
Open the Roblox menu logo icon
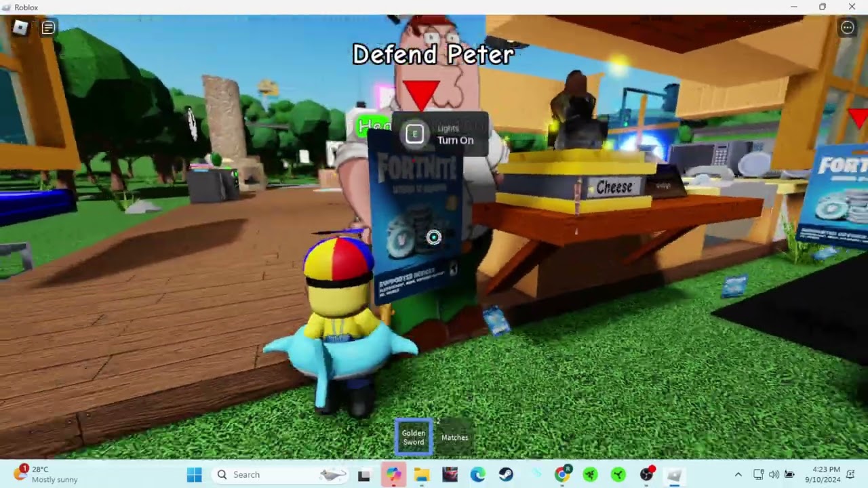(x=20, y=28)
